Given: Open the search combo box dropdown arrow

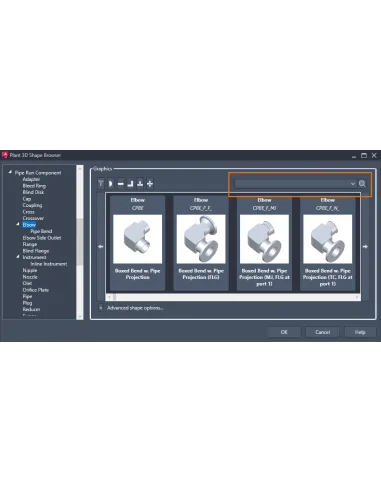Looking at the screenshot, I should point(353,184).
